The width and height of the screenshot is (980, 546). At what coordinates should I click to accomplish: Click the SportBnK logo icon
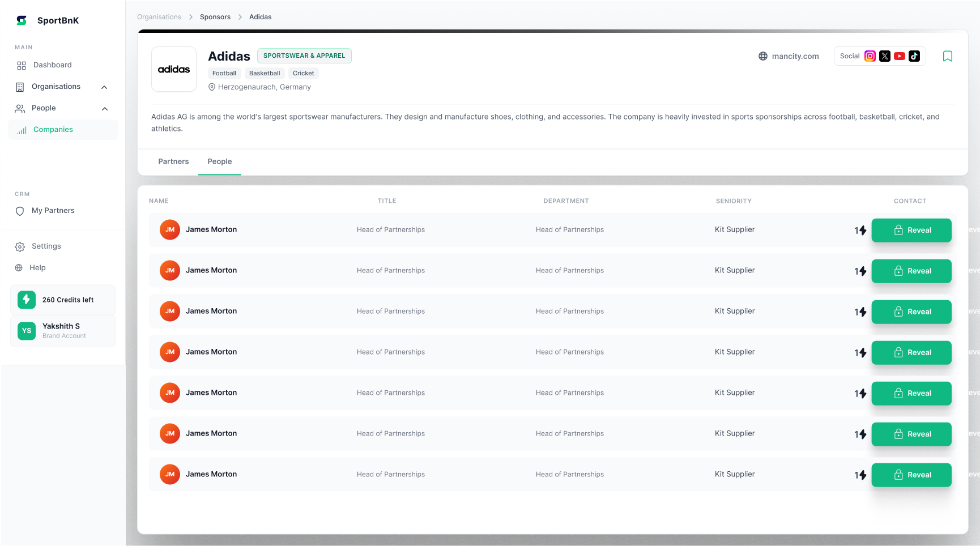coord(22,20)
